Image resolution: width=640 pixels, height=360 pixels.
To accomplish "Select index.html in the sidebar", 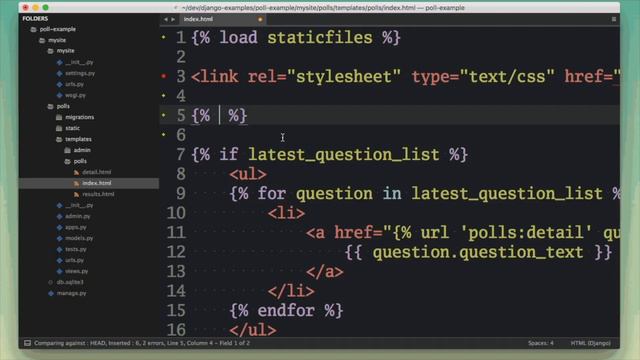I will (97, 183).
